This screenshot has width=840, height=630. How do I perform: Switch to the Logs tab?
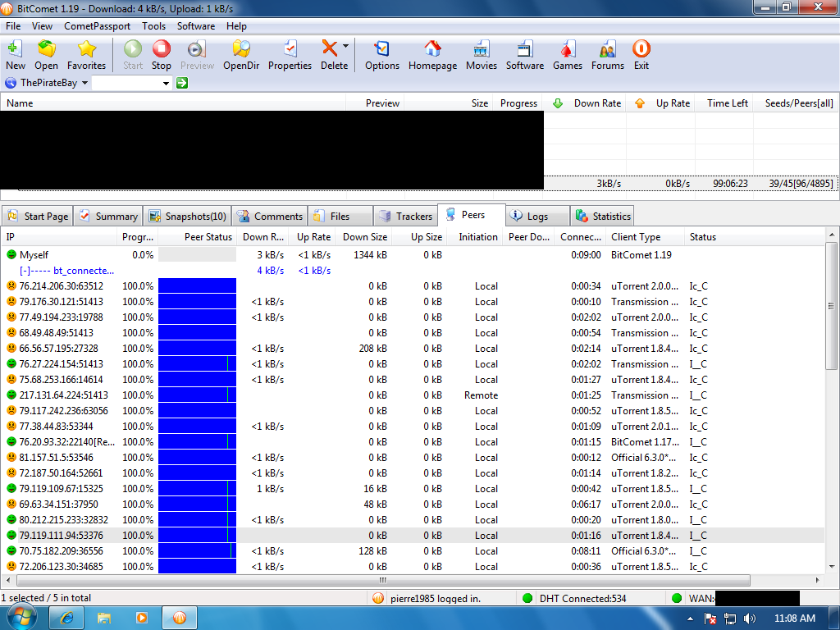pyautogui.click(x=537, y=216)
